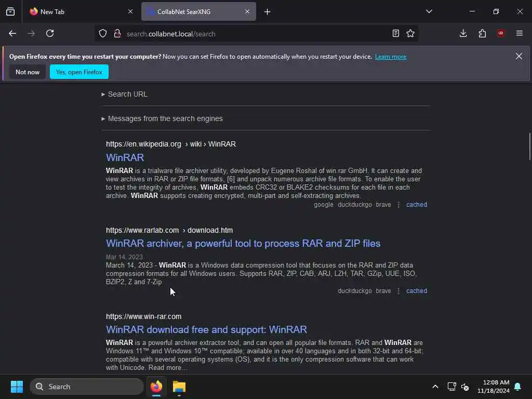Open the Windows Start menu

tap(17, 387)
